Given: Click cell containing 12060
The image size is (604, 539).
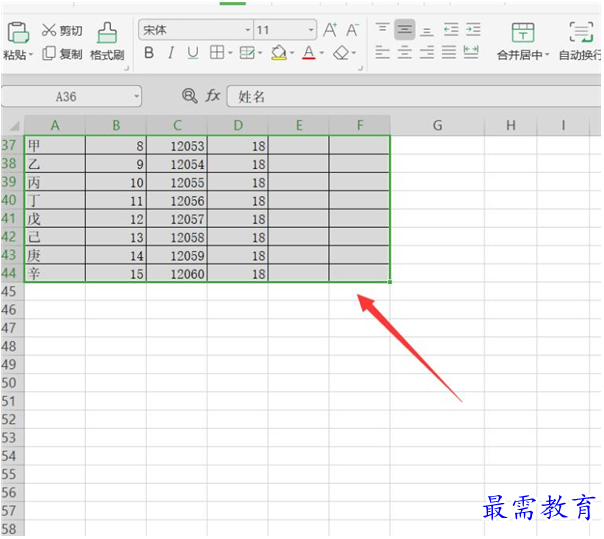Looking at the screenshot, I should [177, 274].
